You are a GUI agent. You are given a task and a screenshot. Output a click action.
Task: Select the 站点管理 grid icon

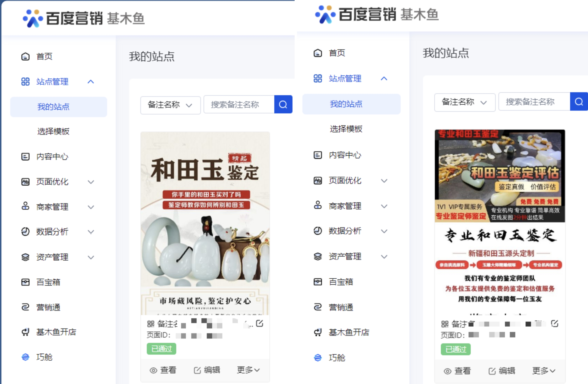pos(25,82)
